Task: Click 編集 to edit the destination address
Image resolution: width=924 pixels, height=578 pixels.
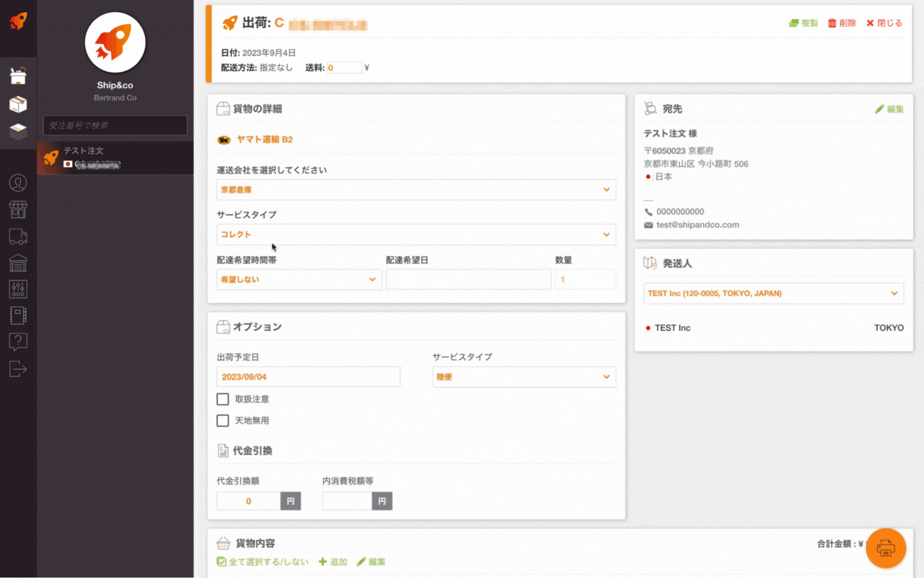Action: (x=889, y=109)
